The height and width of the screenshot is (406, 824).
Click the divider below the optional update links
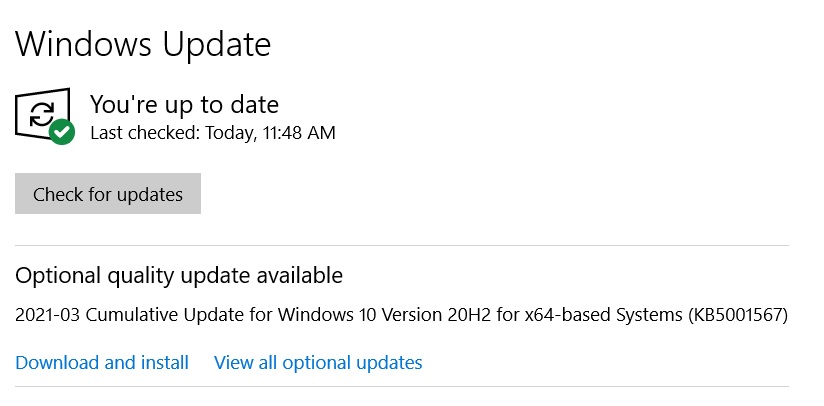pos(401,386)
